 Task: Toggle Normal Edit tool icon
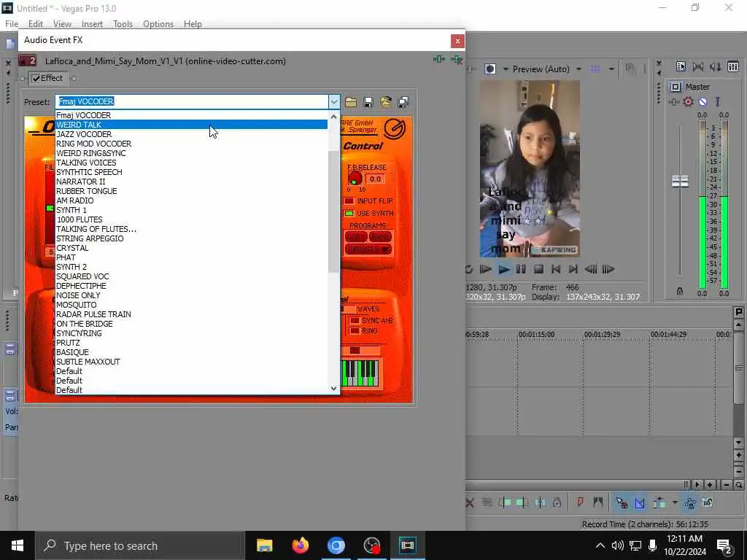[x=622, y=502]
